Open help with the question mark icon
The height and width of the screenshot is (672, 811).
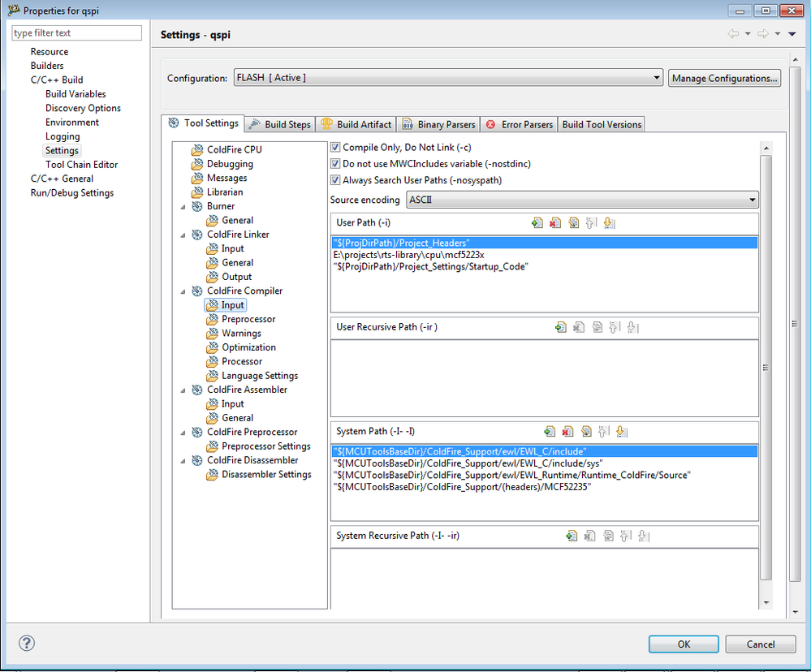pos(27,644)
